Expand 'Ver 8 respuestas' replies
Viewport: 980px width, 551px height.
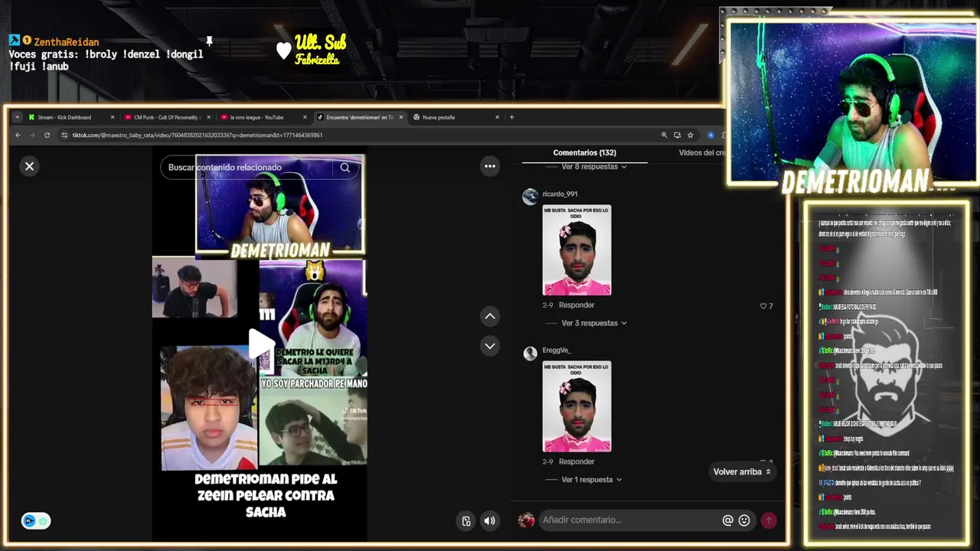tap(593, 167)
